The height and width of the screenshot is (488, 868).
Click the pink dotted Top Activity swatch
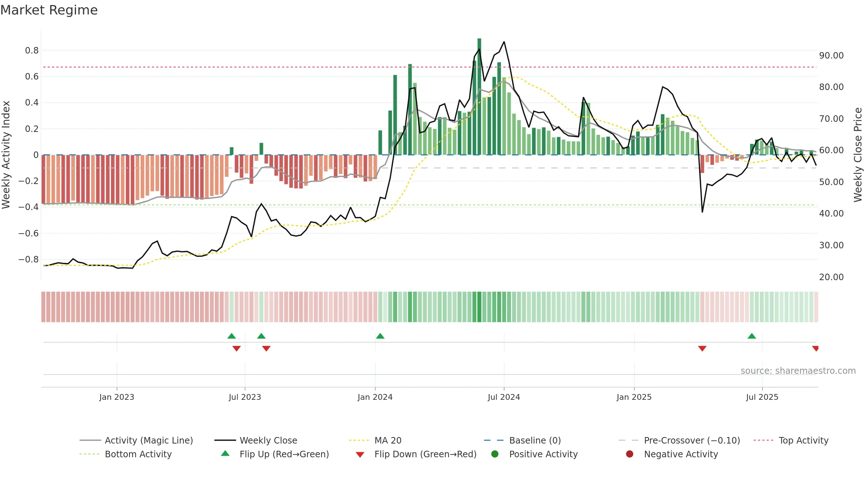pos(763,440)
